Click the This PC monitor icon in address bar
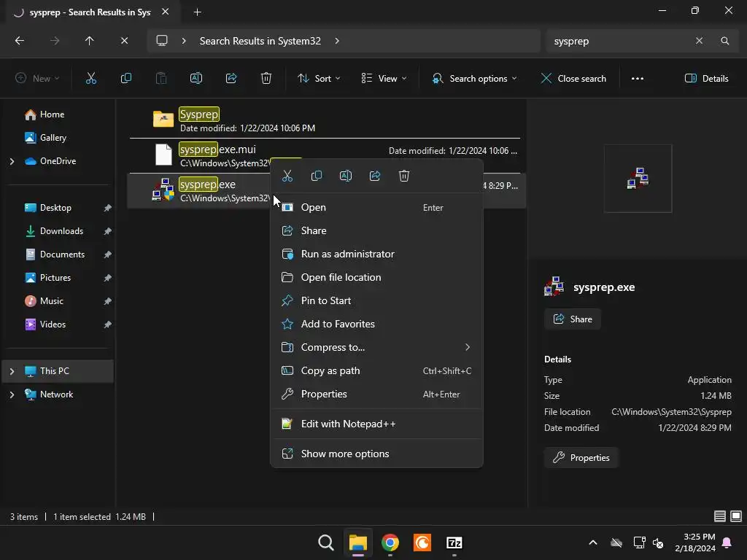 tap(162, 41)
